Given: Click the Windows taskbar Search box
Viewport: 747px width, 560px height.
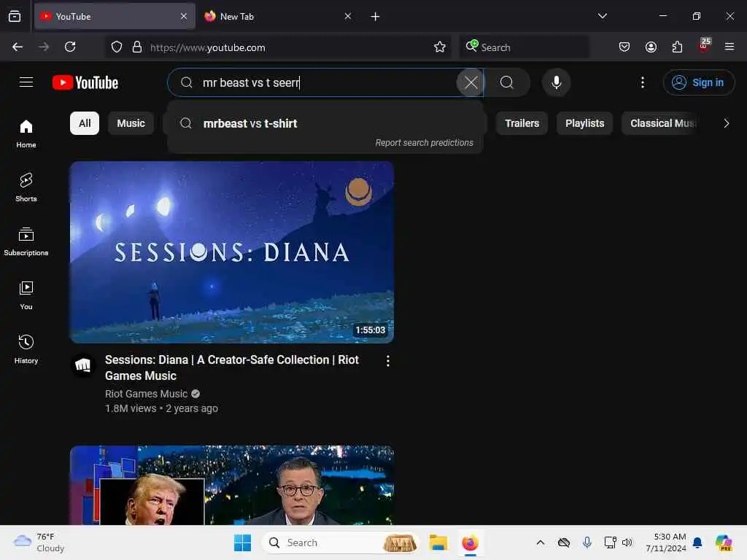Looking at the screenshot, I should point(341,542).
